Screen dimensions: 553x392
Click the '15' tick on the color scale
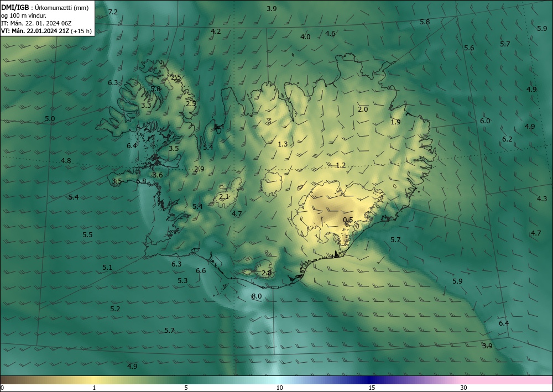[x=372, y=388]
